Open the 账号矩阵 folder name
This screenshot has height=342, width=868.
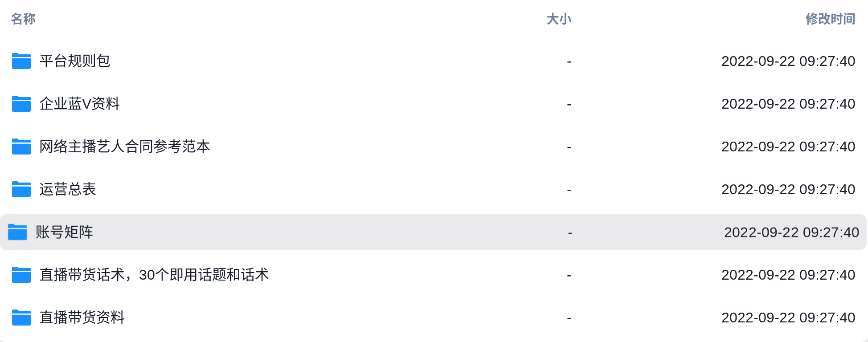(64, 232)
